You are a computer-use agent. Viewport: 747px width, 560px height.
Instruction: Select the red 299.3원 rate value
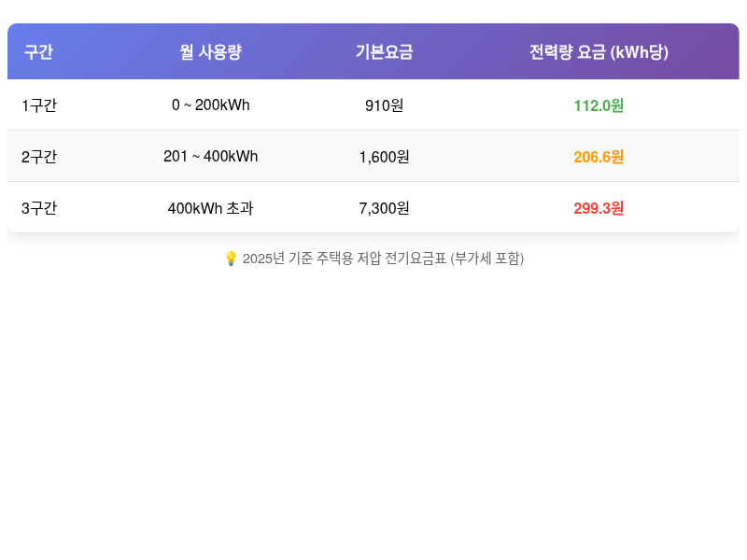tap(598, 208)
